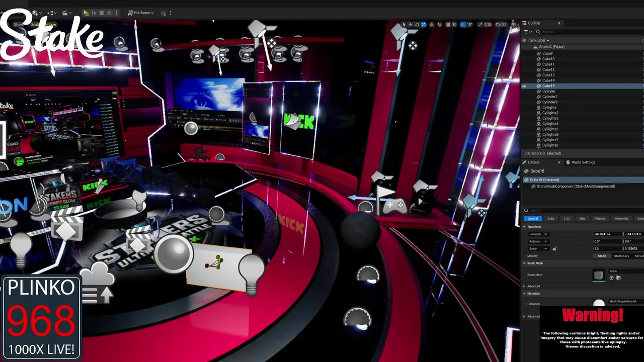
Task: Close the Details tab
Action: [x=559, y=162]
